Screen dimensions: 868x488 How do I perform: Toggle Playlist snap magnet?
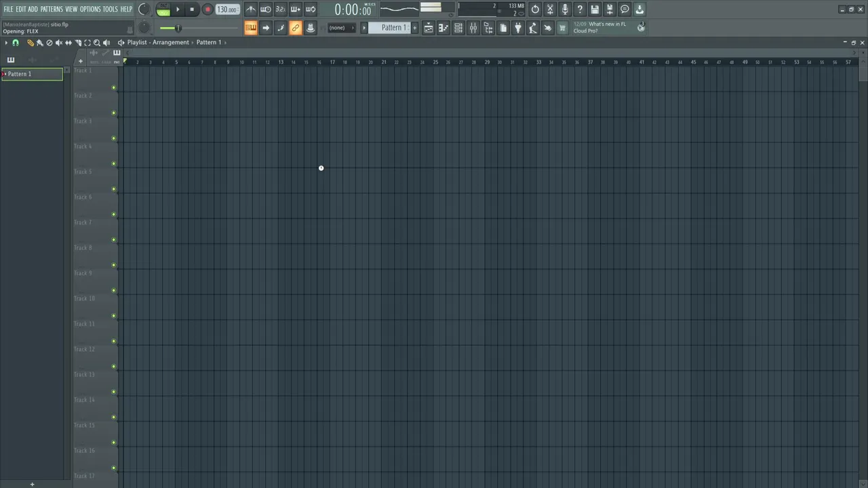[x=16, y=43]
